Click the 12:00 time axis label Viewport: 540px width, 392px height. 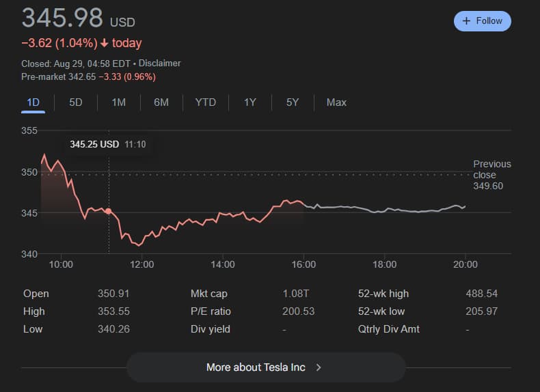142,264
